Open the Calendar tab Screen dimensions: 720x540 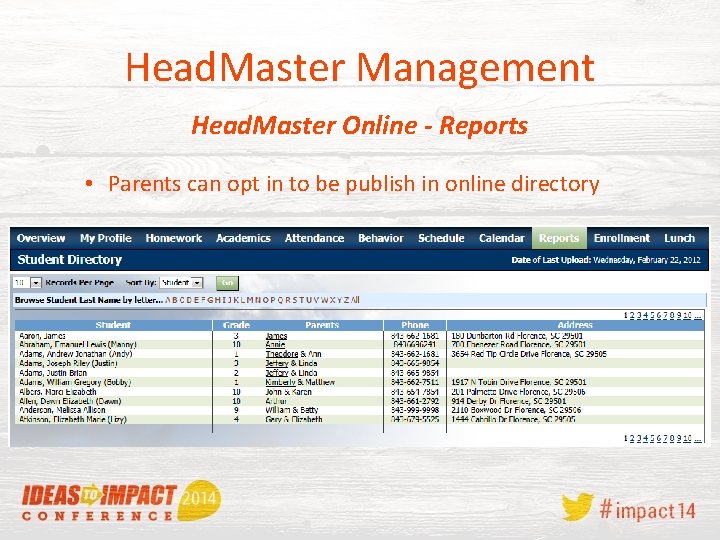pyautogui.click(x=501, y=238)
